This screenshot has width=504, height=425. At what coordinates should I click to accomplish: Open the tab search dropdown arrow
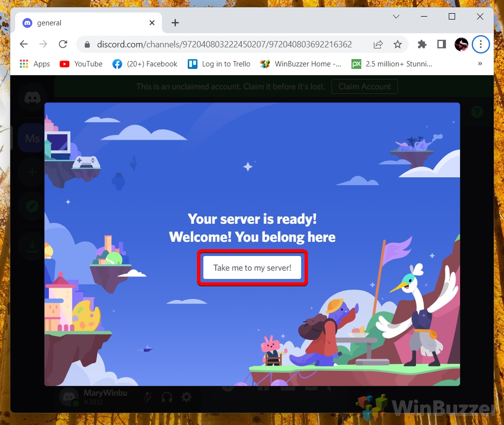coord(396,17)
